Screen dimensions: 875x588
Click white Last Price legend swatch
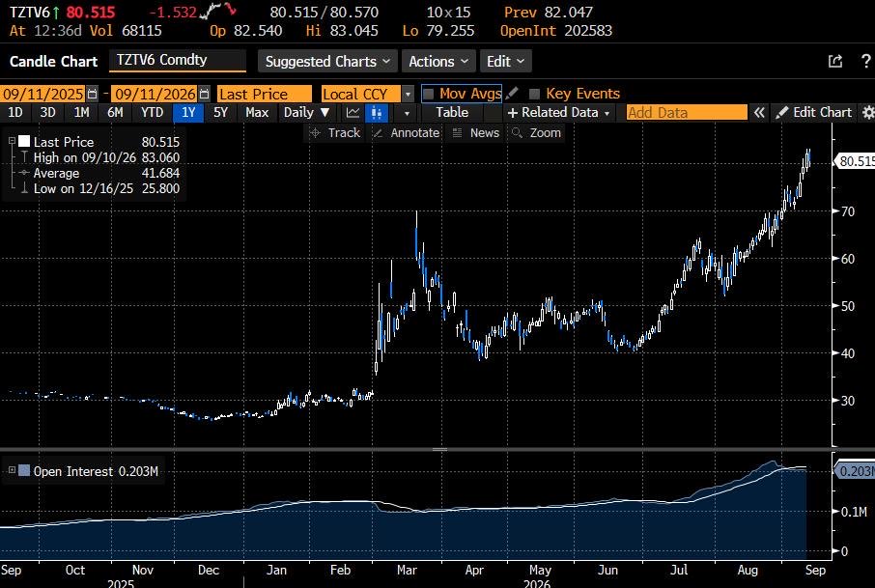click(x=24, y=142)
